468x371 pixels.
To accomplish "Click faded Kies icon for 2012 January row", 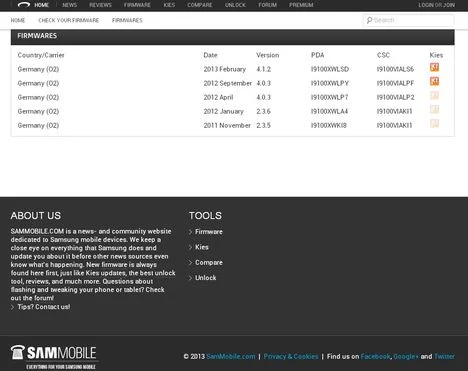I will (434, 109).
